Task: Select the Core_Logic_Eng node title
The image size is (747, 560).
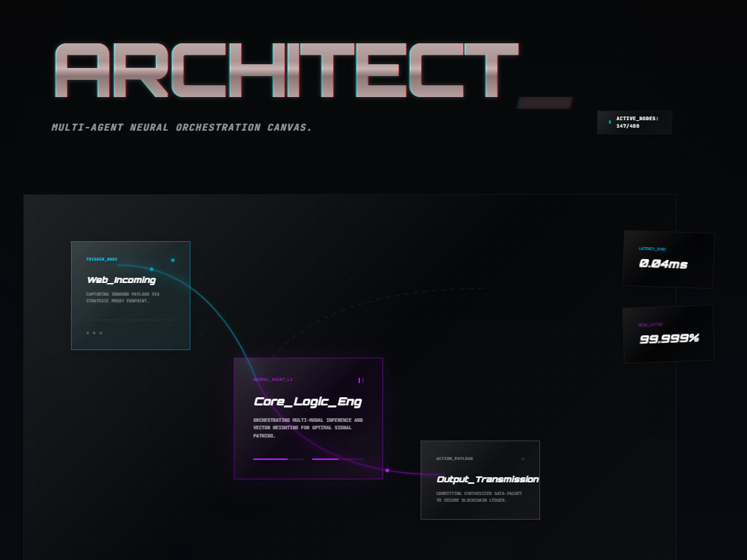Action: pos(308,402)
